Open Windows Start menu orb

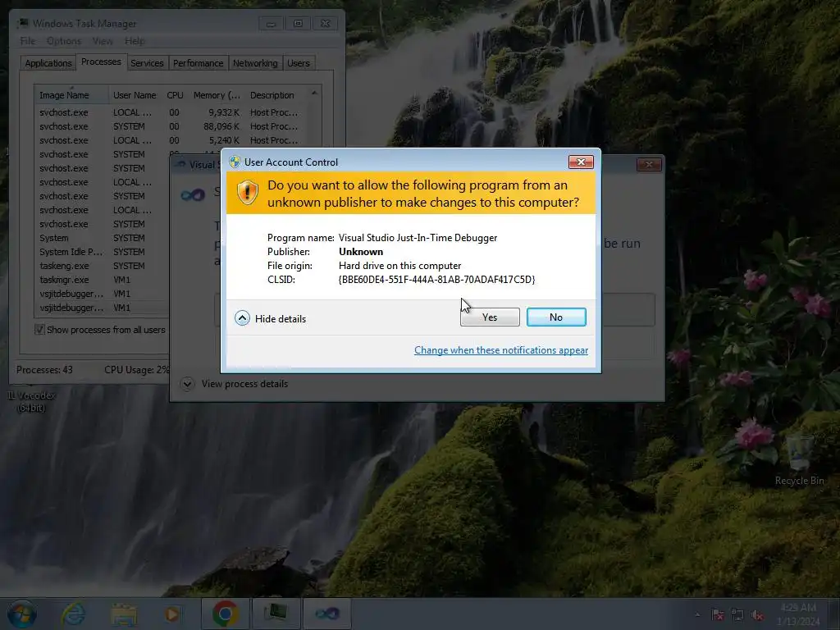(21, 614)
